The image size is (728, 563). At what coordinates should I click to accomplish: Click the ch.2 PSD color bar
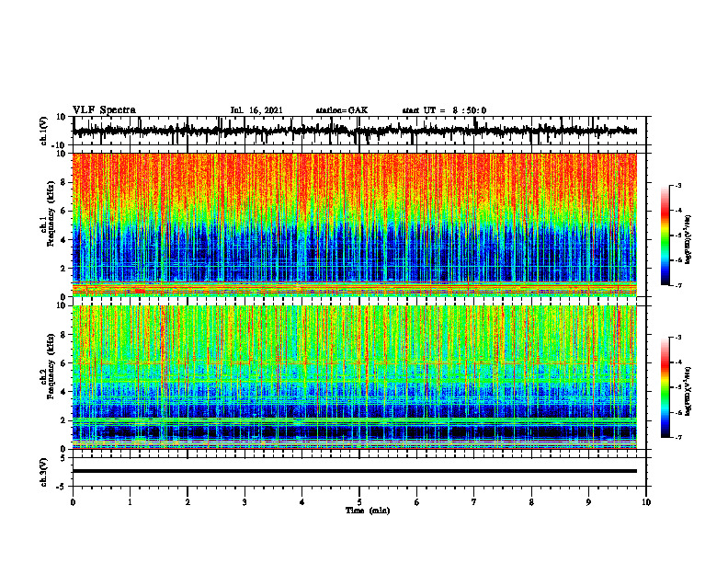coord(665,387)
